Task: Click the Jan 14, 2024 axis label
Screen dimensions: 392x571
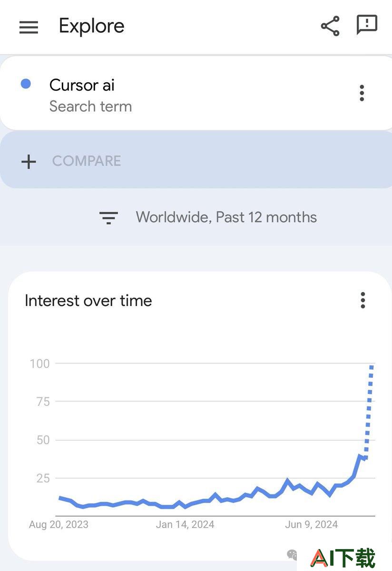Action: 185,525
